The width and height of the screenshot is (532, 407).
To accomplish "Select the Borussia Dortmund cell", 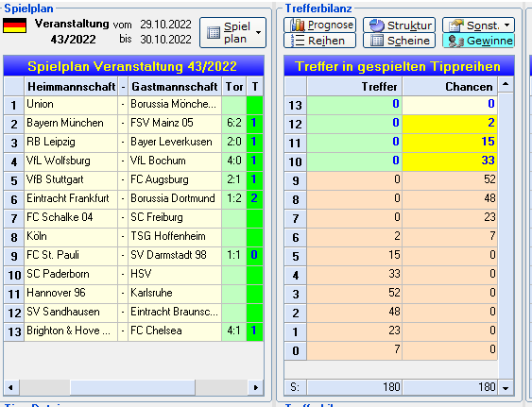I will [175, 200].
